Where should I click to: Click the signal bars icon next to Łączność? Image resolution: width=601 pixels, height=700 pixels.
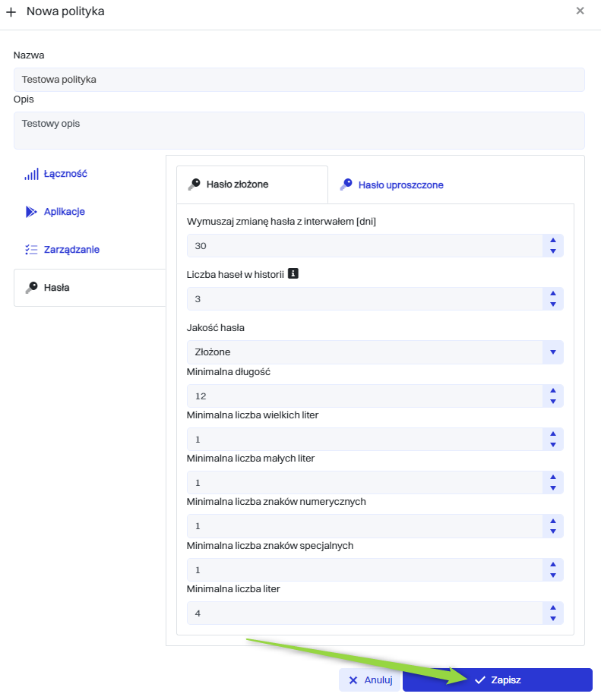(31, 174)
